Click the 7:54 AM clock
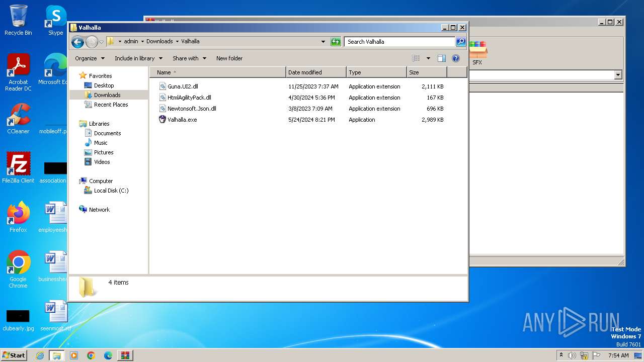Screen dimensions: 644x362 coord(618,355)
